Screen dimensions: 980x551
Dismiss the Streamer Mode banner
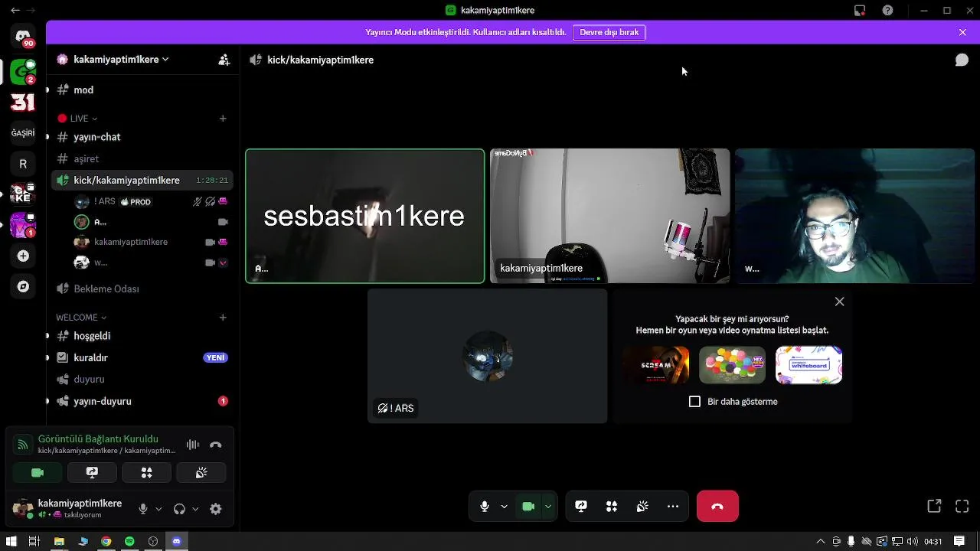[962, 32]
